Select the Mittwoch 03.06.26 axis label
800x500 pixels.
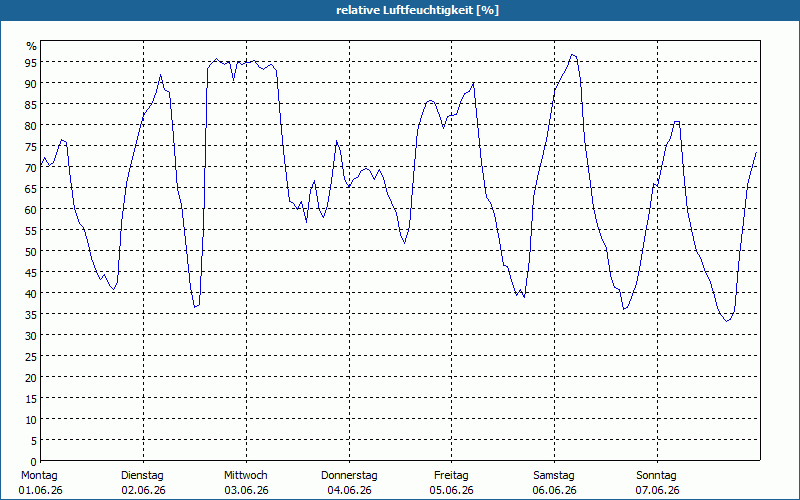click(246, 483)
